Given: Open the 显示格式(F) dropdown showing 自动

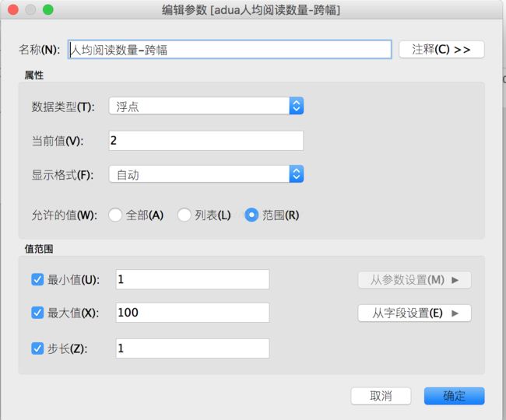Looking at the screenshot, I should [x=206, y=174].
